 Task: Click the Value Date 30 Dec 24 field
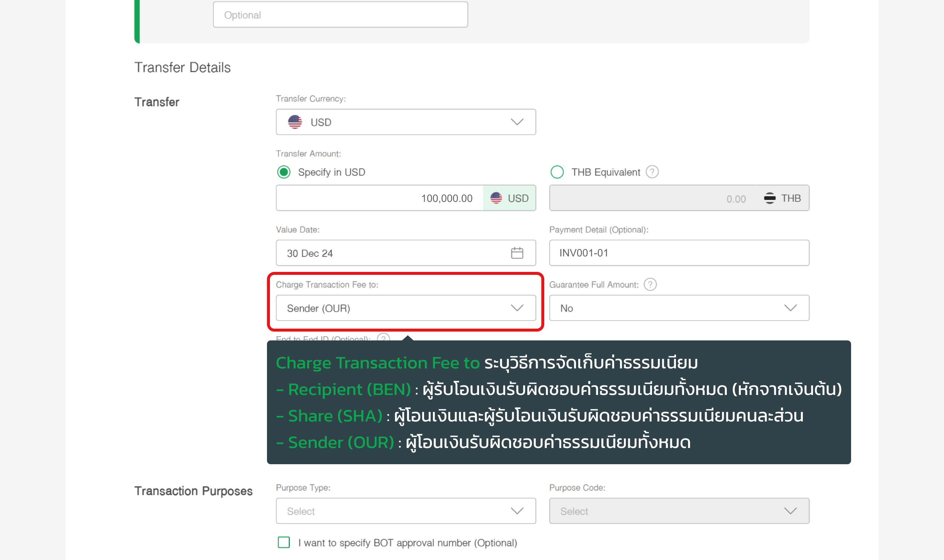(x=406, y=253)
